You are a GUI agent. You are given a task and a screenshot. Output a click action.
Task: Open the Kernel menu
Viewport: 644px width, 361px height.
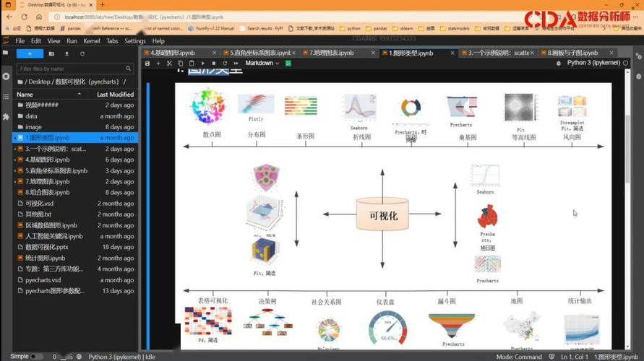click(x=92, y=41)
